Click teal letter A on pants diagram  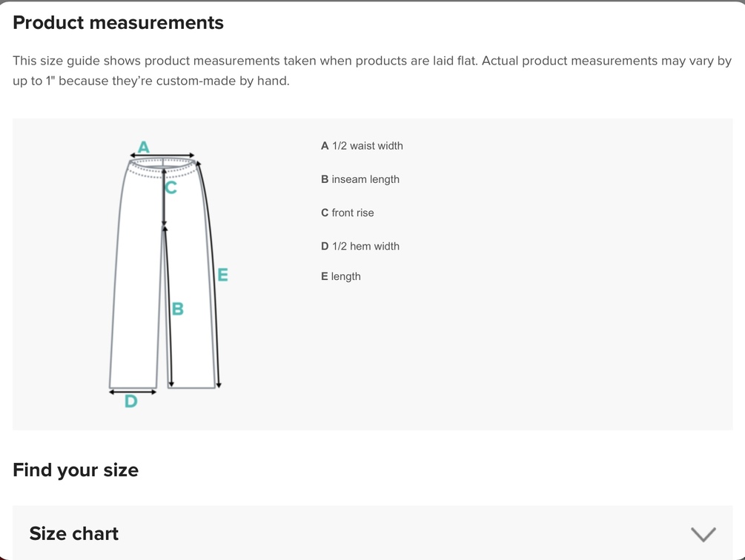(144, 147)
